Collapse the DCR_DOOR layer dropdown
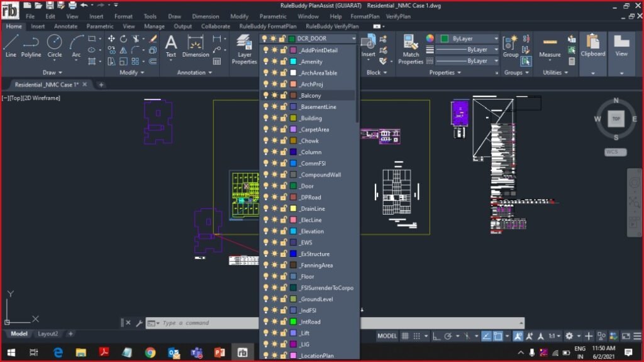This screenshot has width=644, height=362. (x=353, y=38)
